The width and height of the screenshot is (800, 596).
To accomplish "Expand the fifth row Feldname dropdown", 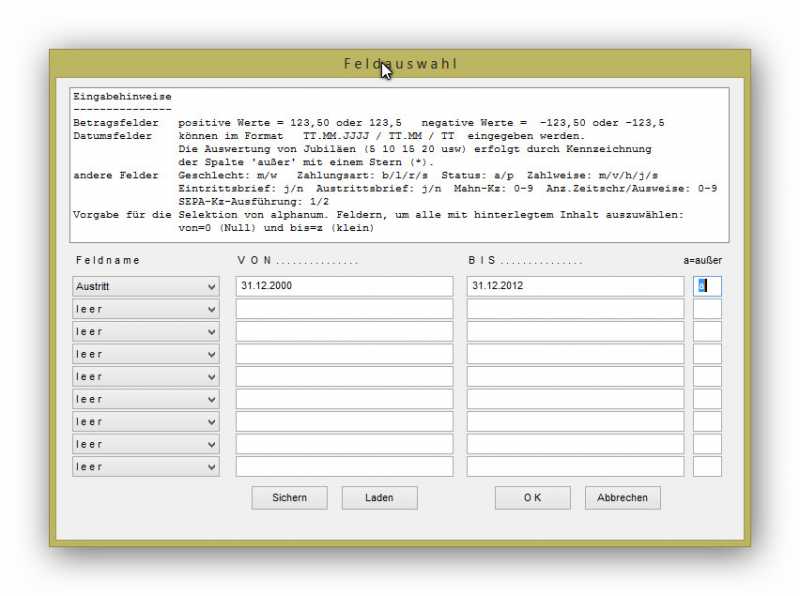I will pyautogui.click(x=146, y=376).
